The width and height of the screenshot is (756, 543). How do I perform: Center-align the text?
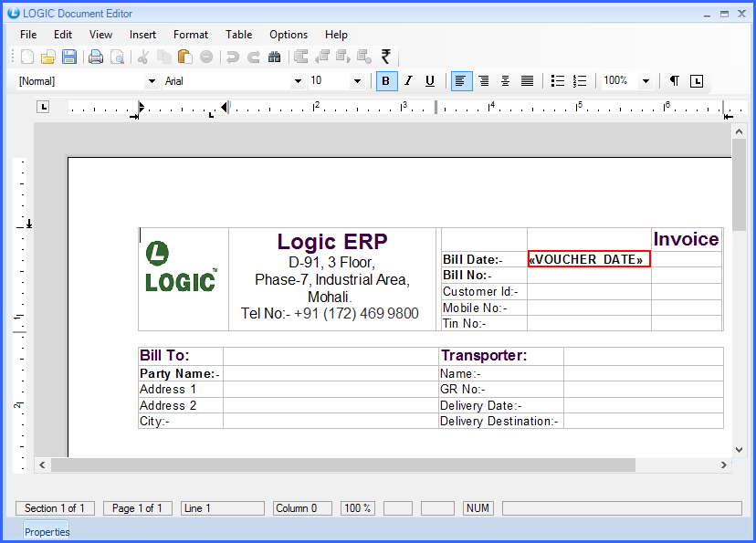tap(505, 81)
